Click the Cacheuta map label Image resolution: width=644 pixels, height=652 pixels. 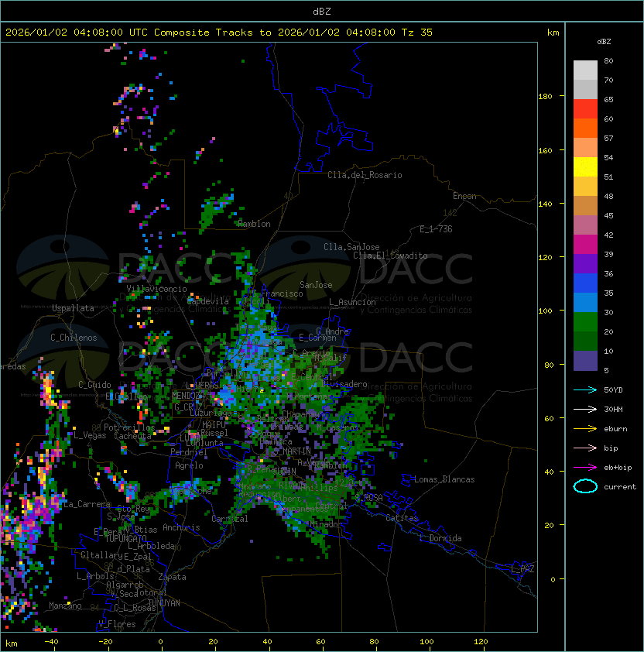(x=132, y=436)
